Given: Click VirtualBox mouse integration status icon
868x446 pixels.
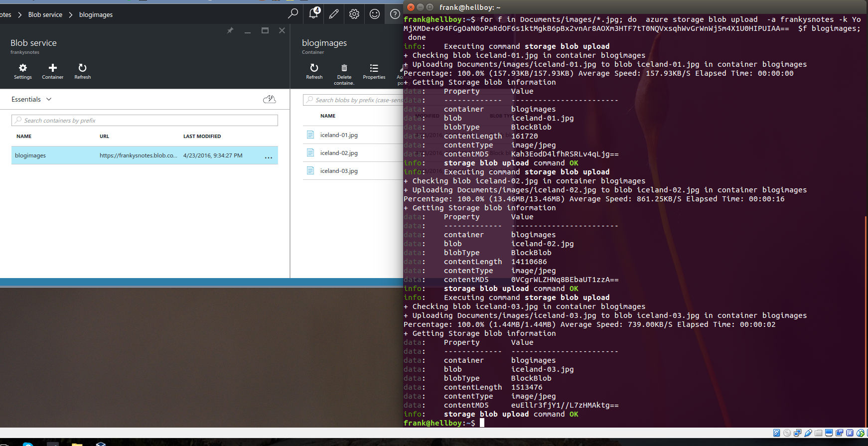Looking at the screenshot, I should (x=861, y=433).
